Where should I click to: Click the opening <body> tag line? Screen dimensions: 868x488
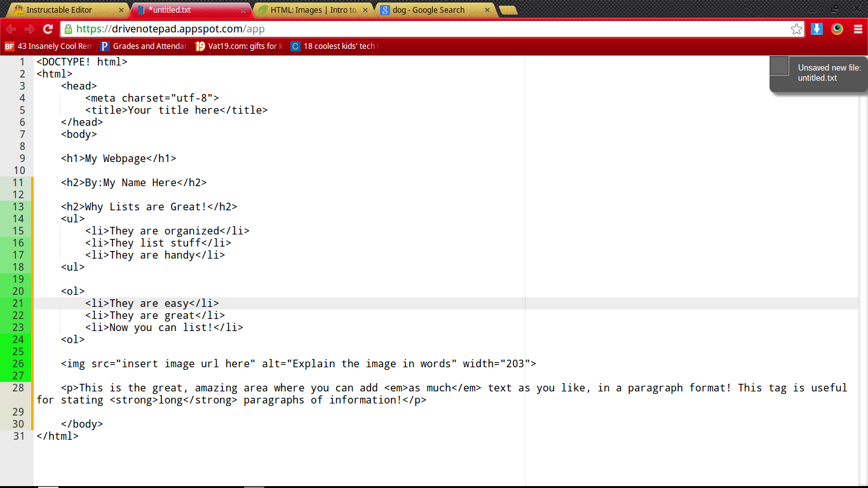click(79, 135)
